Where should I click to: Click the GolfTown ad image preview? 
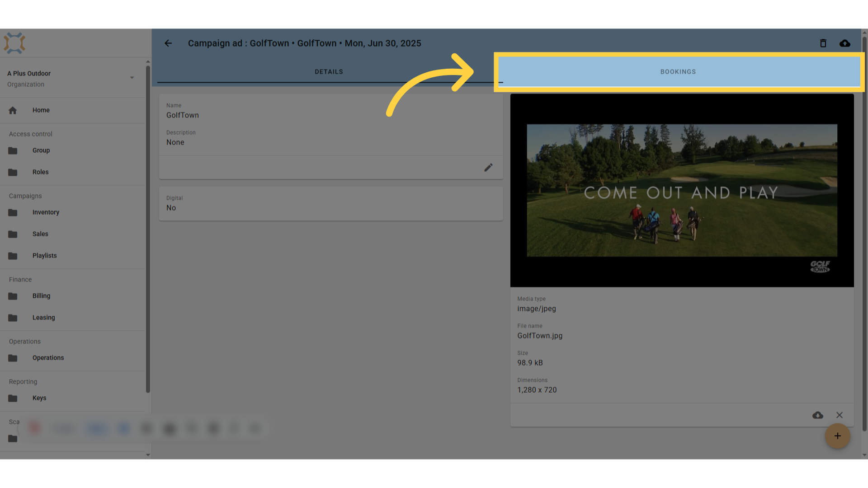coord(682,191)
